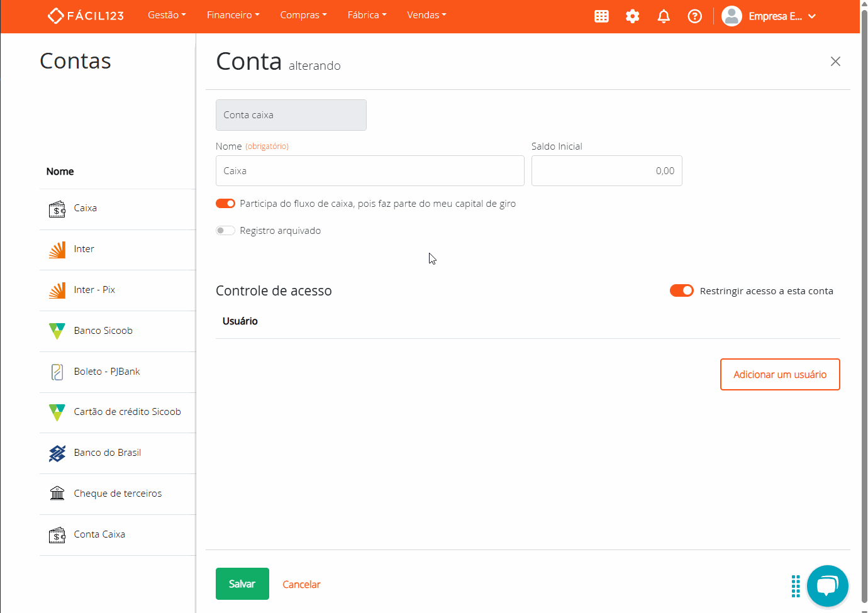Click the Banco do Brasil logo icon
Screen dimensions: 868x613
[57, 453]
